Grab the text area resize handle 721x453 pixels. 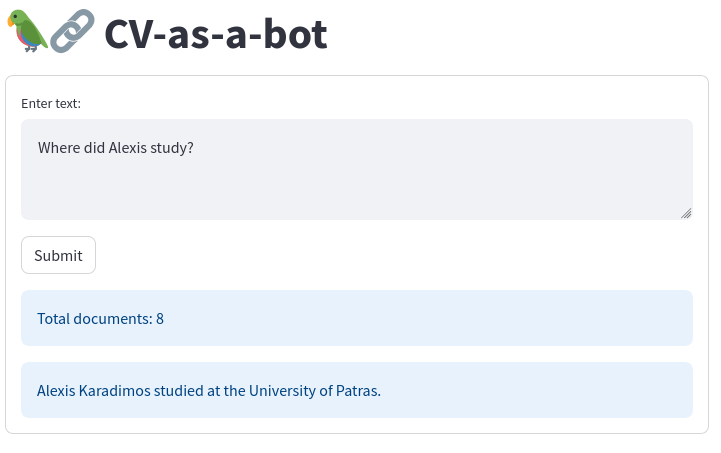tap(686, 213)
